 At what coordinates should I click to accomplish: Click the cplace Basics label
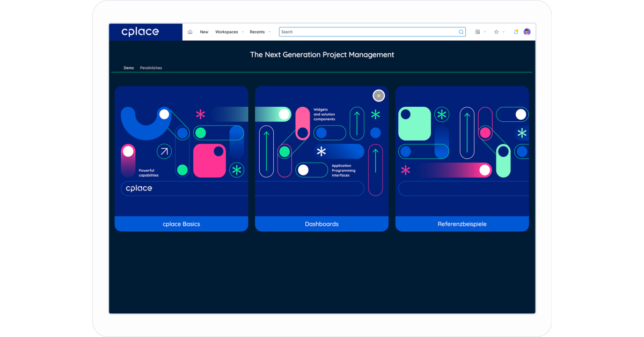tap(181, 224)
